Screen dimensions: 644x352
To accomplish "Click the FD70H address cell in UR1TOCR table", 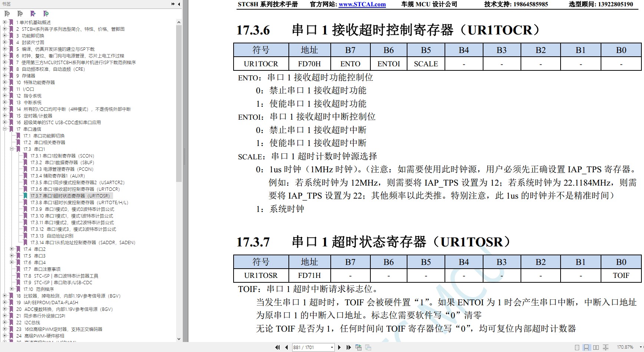I will 309,64.
